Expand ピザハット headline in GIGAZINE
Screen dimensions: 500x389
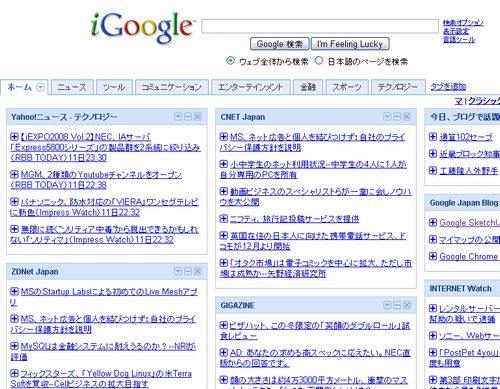224,325
